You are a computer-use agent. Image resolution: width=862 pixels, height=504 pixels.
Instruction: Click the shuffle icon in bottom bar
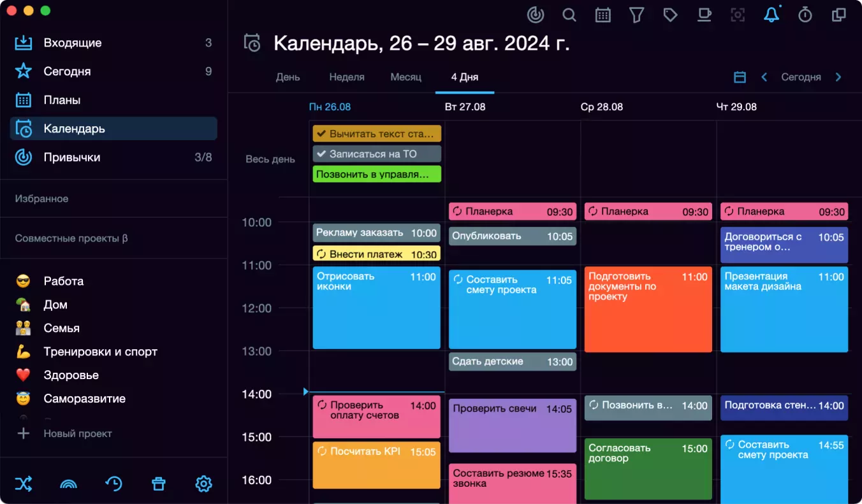coord(24,484)
